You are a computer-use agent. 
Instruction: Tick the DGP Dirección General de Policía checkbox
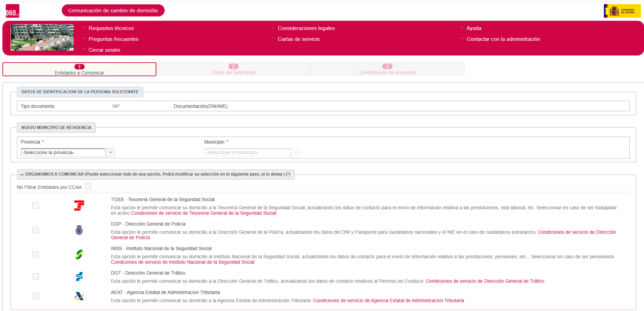pos(36,230)
